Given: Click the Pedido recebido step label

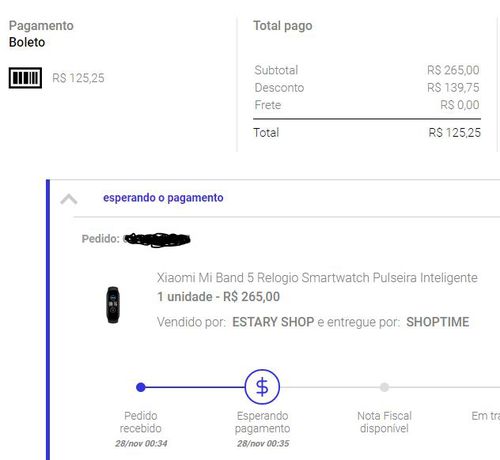Looking at the screenshot, I should [141, 422].
